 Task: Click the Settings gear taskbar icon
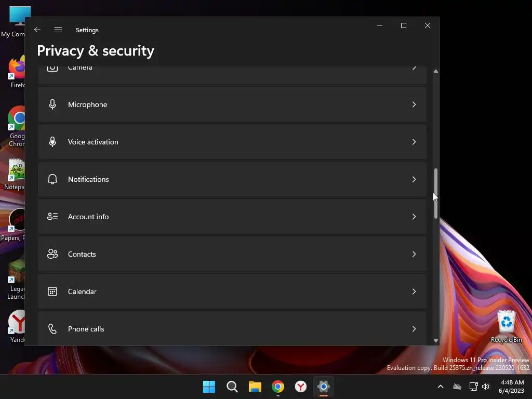tap(324, 387)
